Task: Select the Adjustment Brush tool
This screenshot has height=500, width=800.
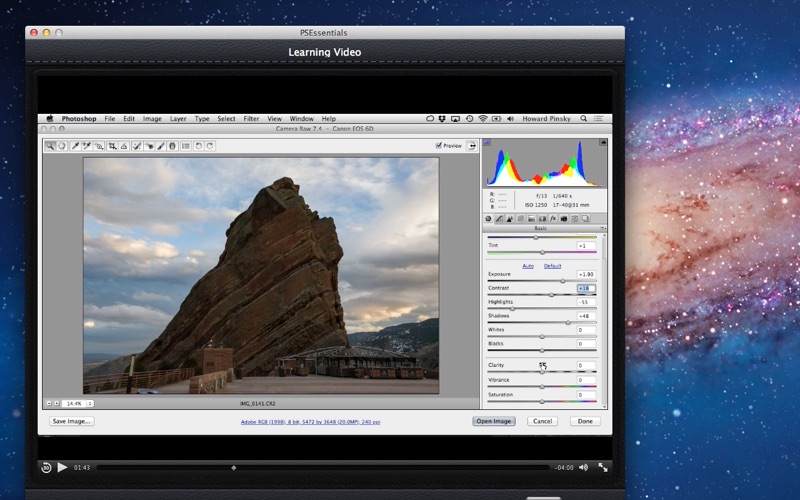Action: [161, 146]
